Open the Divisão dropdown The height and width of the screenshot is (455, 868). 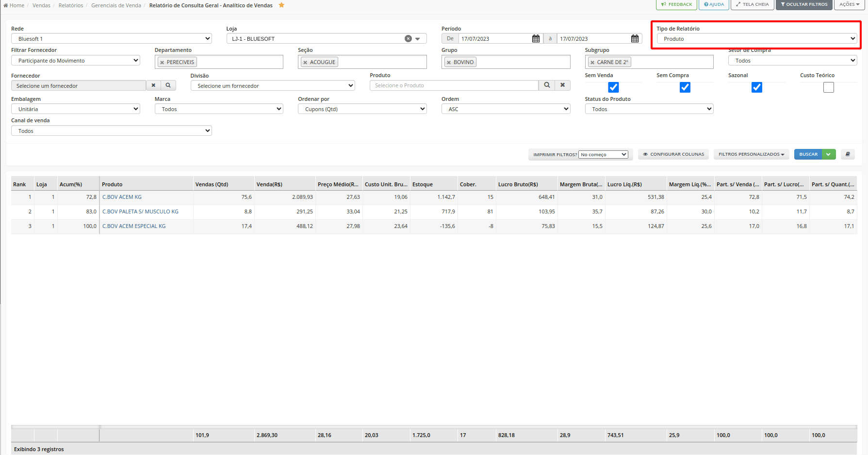(273, 86)
